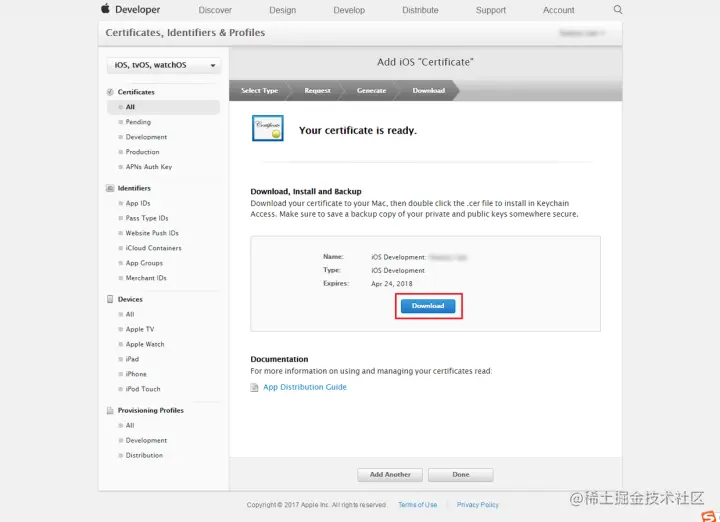Screen dimensions: 720x522
Task: Select the Request step
Action: [x=317, y=90]
